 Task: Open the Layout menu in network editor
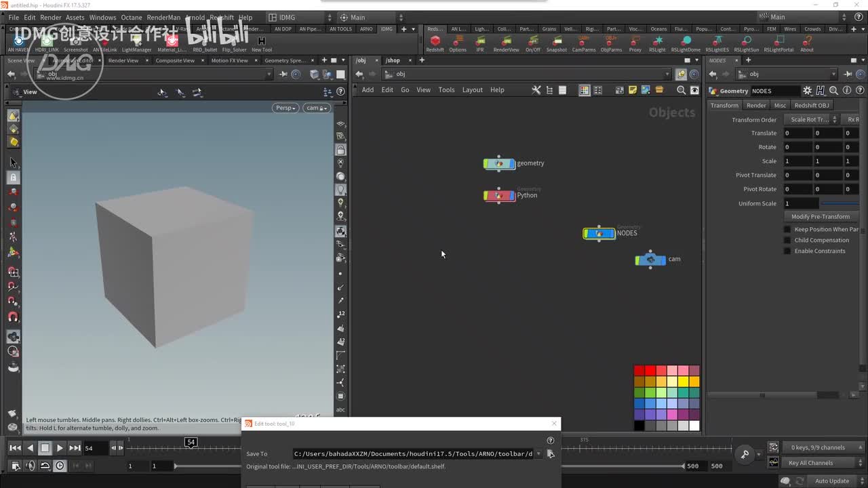tap(473, 90)
